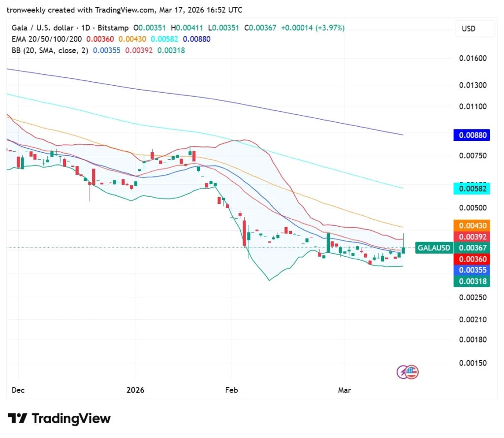This screenshot has width=504, height=438.
Task: Click the purple rocket emblem in the circular badge
Action: 402,372
